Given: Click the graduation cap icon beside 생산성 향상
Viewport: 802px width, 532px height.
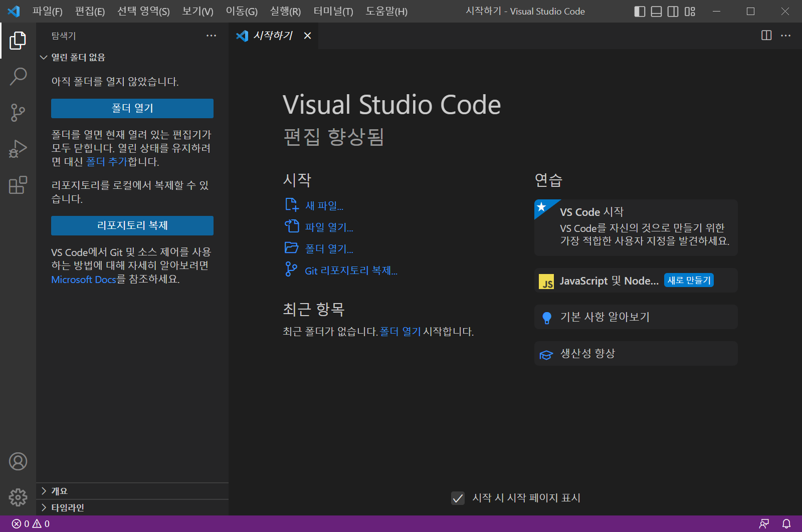Looking at the screenshot, I should click(x=546, y=355).
